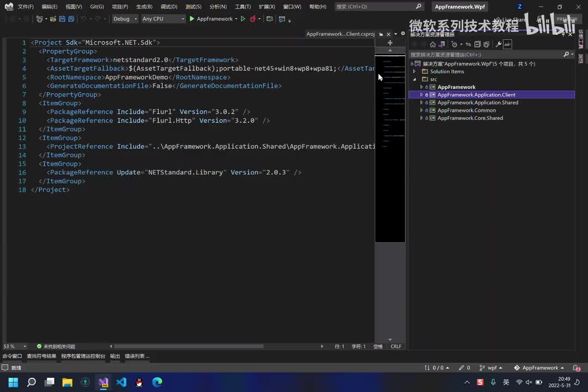Open the Any CPU platform dropdown
The image size is (588, 392).
point(163,19)
